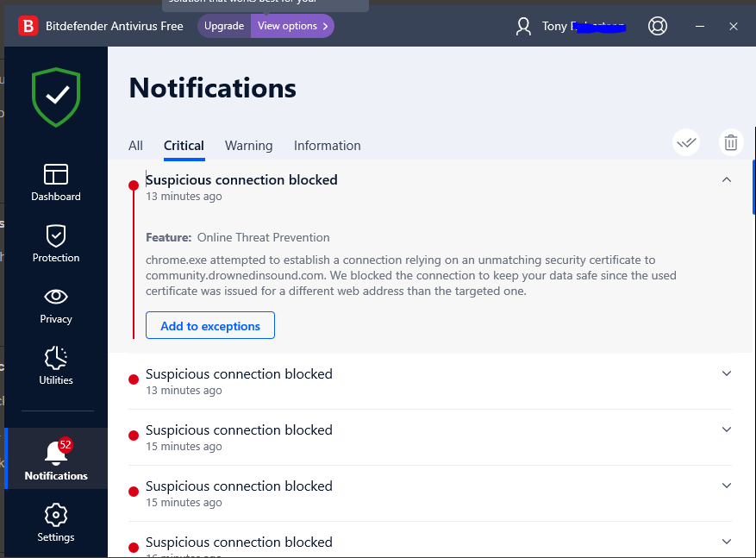The image size is (756, 558).
Task: Click the 52 notifications badge
Action: [x=66, y=445]
